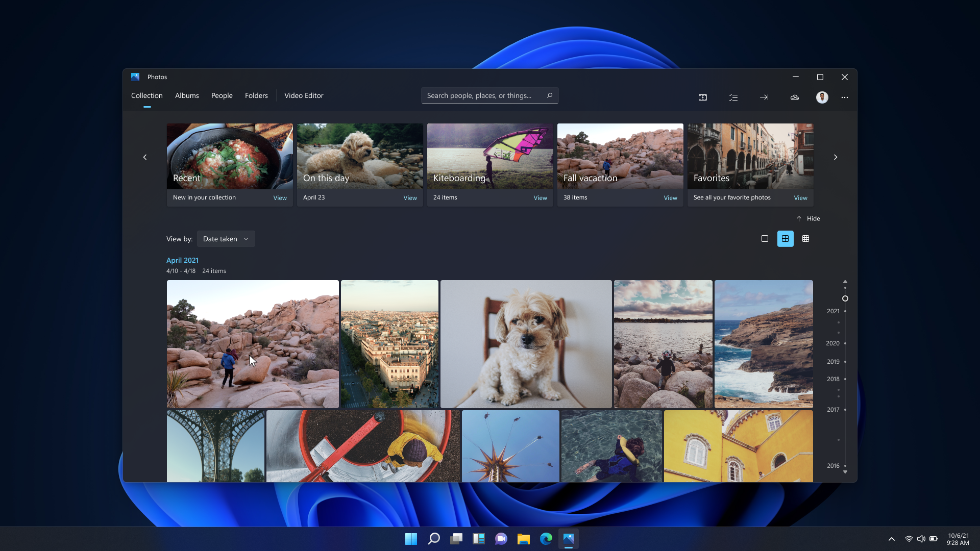Click the filter/sort options icon
The image size is (980, 551).
(733, 97)
